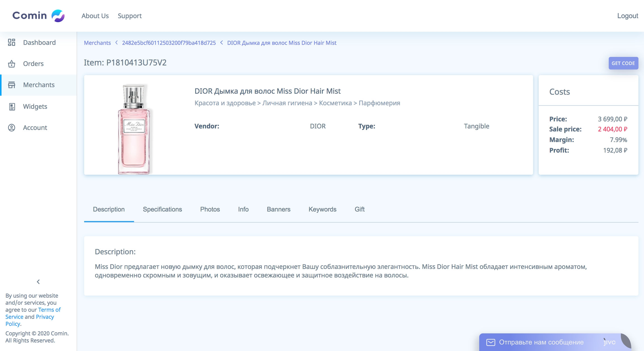Open the Merchants menu item
644x351 pixels.
[39, 85]
